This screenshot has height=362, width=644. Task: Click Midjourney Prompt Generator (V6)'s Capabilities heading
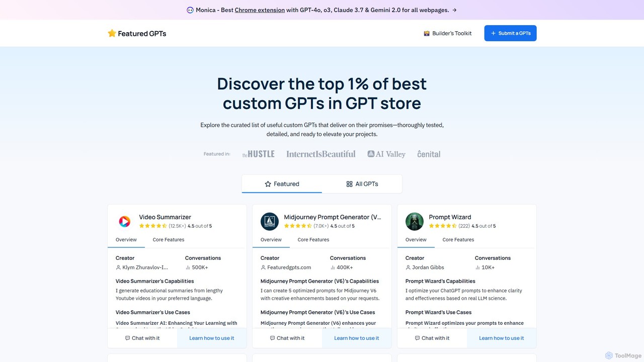point(319,281)
